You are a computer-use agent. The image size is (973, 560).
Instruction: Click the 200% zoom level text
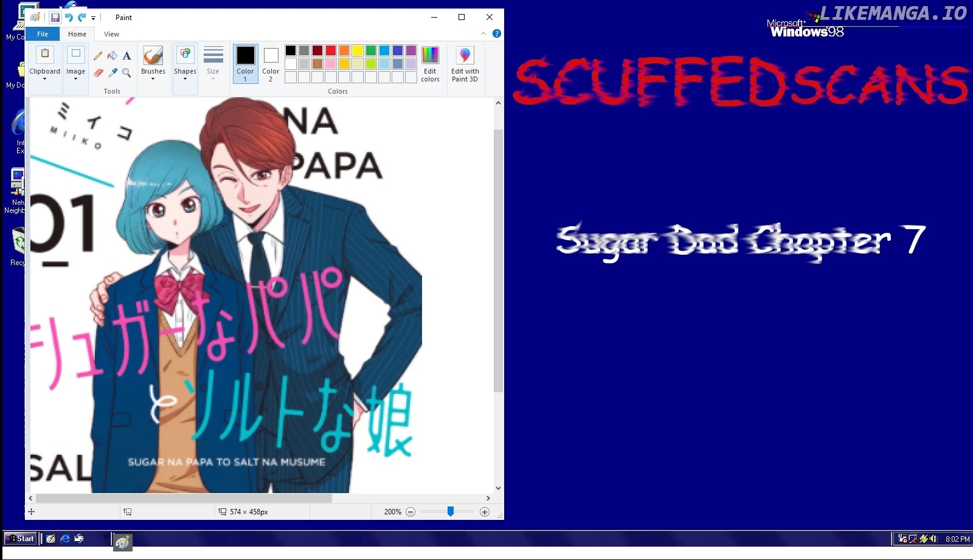coord(393,512)
